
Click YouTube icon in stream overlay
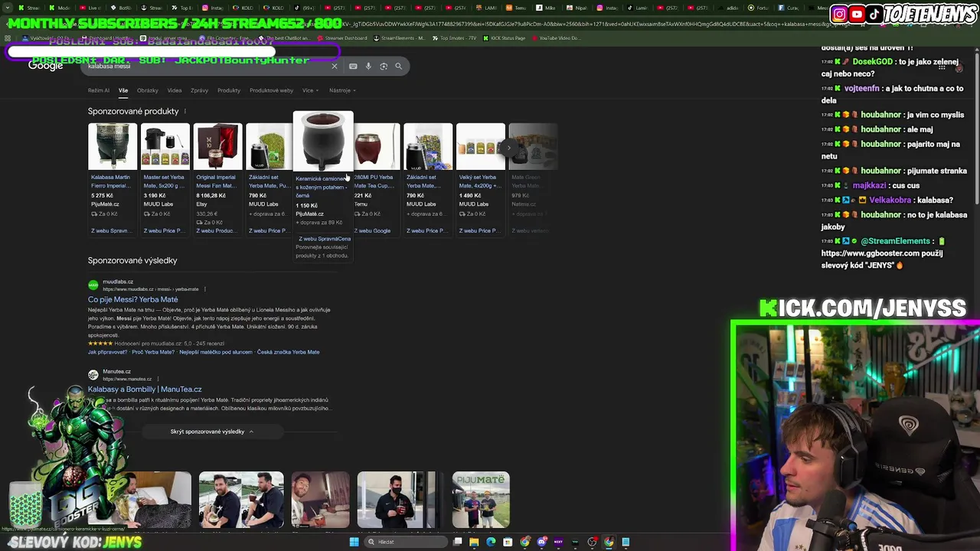pyautogui.click(x=857, y=14)
